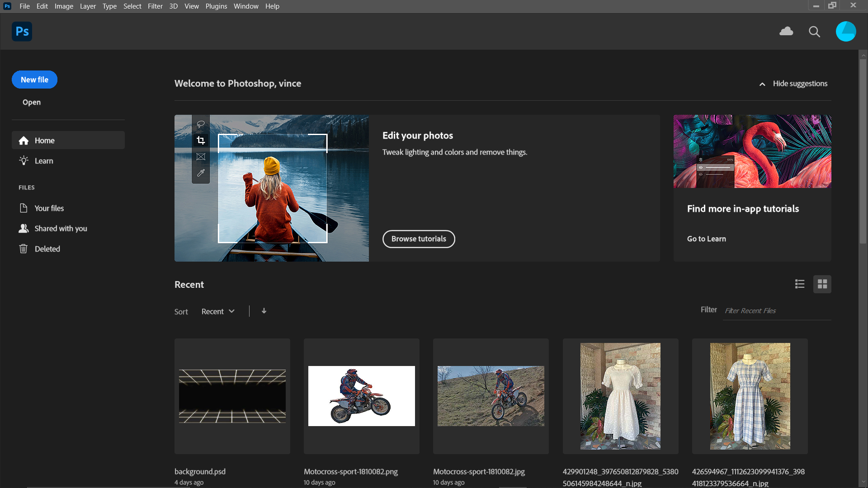Click the New file button
The width and height of the screenshot is (868, 488).
pos(34,80)
